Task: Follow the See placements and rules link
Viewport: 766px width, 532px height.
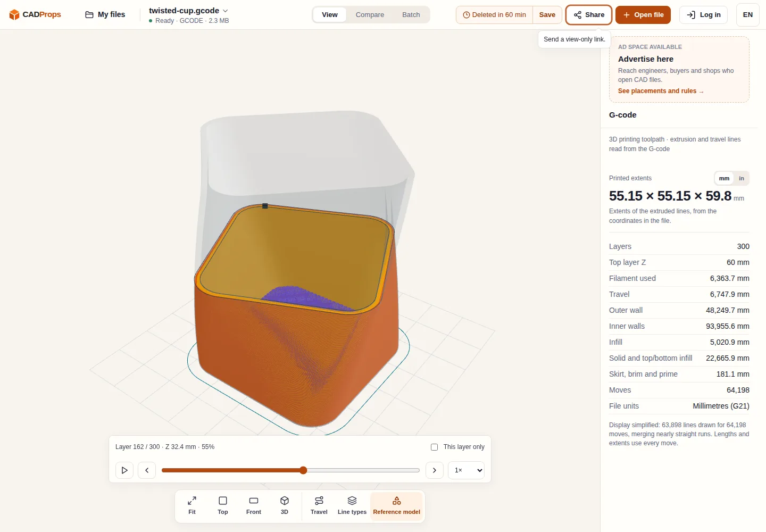Action: [x=661, y=91]
